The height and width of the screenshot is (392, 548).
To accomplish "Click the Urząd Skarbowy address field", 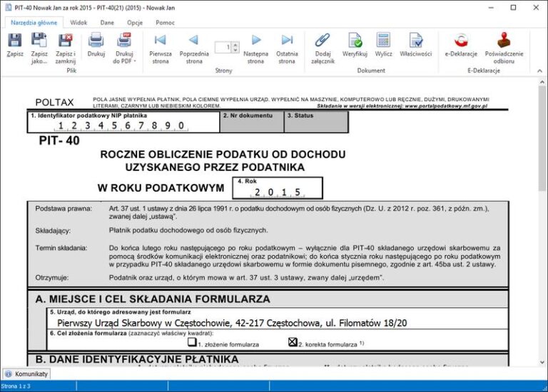I will click(x=278, y=323).
